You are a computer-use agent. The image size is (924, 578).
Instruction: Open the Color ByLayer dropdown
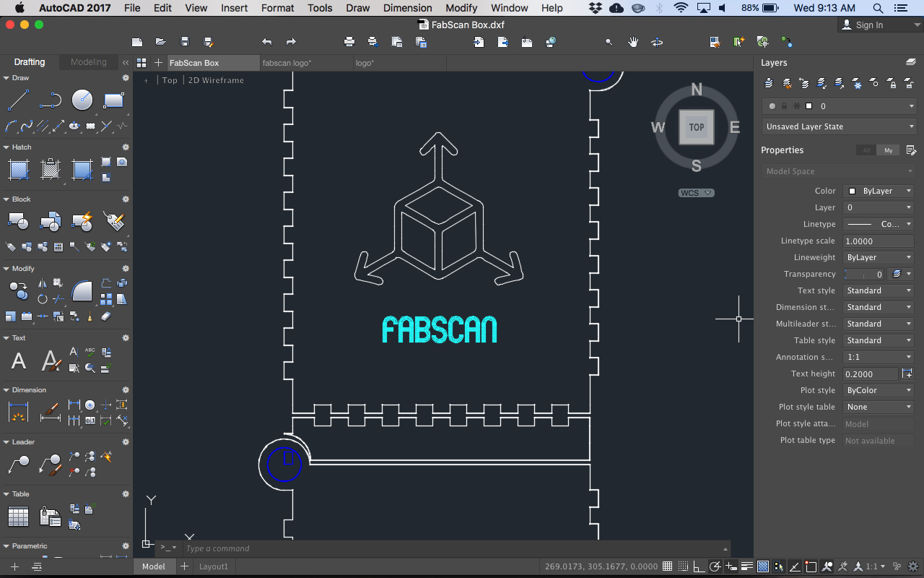tap(879, 191)
